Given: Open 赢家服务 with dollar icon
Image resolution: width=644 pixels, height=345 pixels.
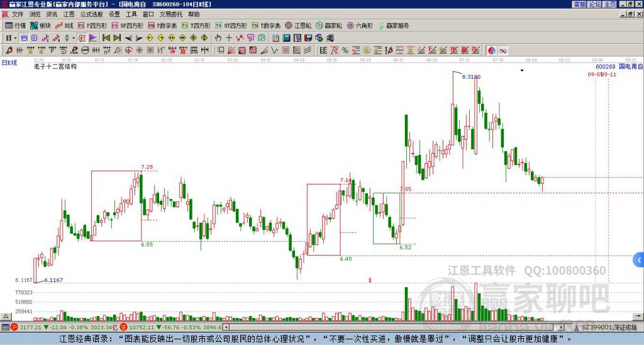Looking at the screenshot, I should pos(394,25).
